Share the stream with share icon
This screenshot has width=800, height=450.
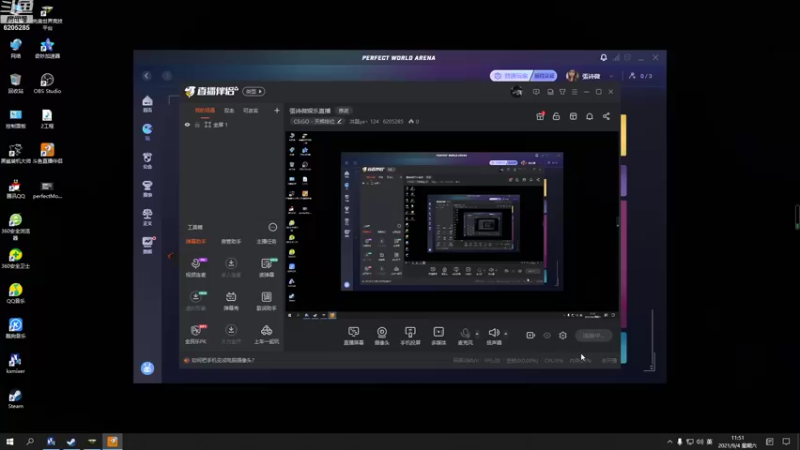click(x=606, y=116)
